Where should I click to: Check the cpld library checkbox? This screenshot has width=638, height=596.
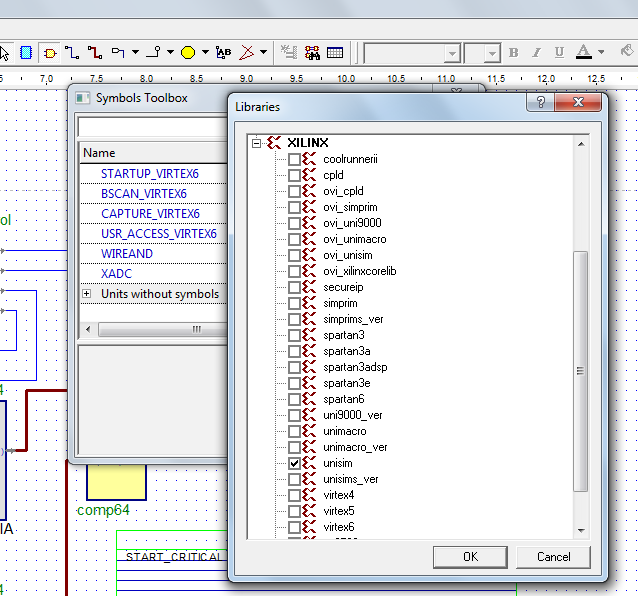[x=294, y=175]
